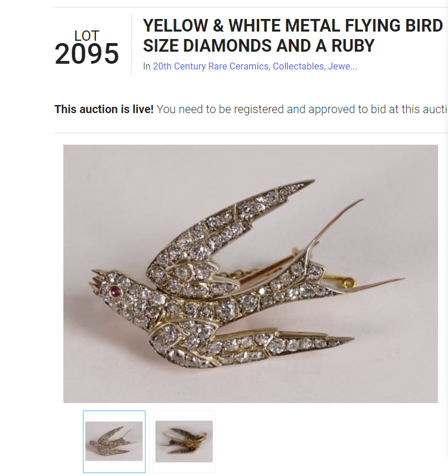This screenshot has width=448, height=476.
Task: Click the "LOT" label above the number
Action: pos(87,36)
